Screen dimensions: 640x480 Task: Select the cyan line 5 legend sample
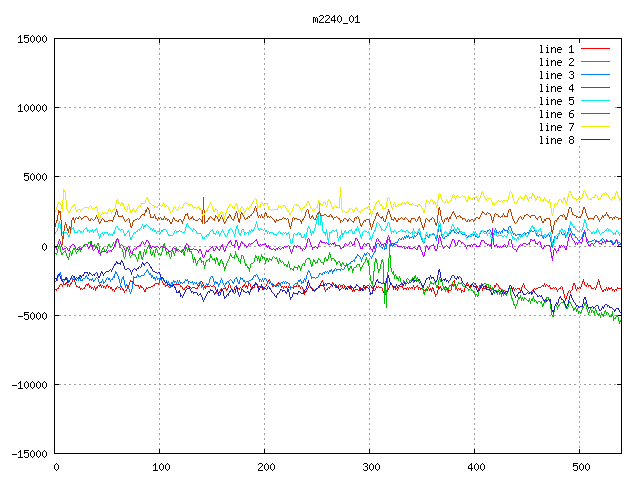pos(596,101)
